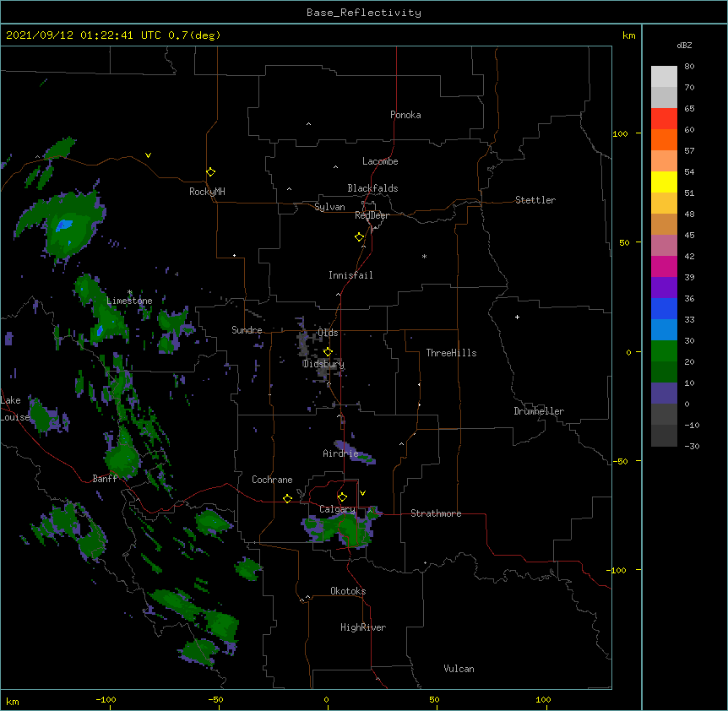Click the white 80 dBZ legend swatch
The image size is (728, 711).
[664, 77]
